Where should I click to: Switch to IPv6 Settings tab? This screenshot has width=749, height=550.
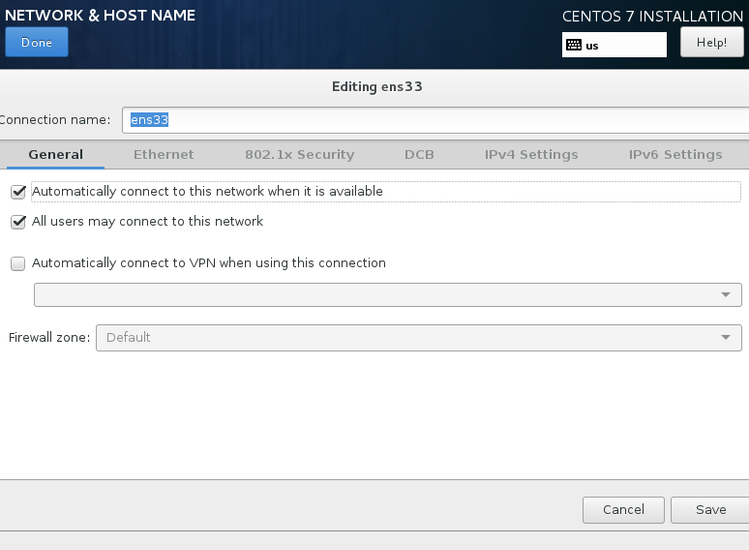[675, 155]
